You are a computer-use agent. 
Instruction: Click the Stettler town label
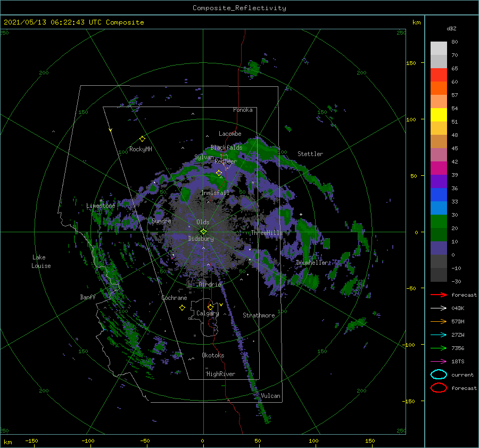tap(310, 154)
